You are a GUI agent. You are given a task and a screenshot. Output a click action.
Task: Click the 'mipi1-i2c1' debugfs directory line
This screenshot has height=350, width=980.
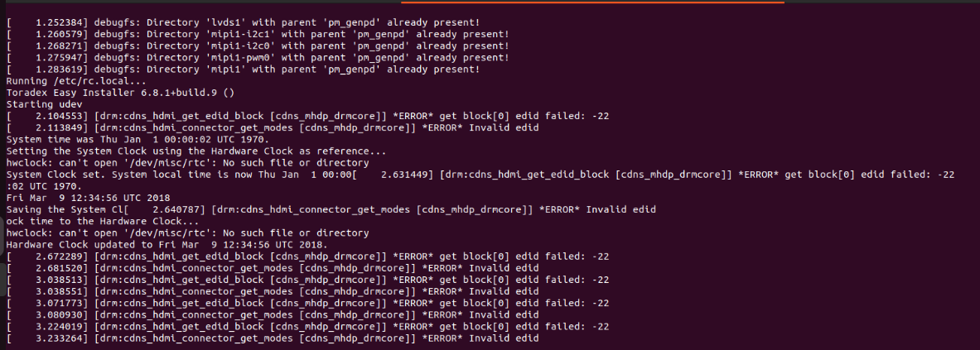point(258,34)
